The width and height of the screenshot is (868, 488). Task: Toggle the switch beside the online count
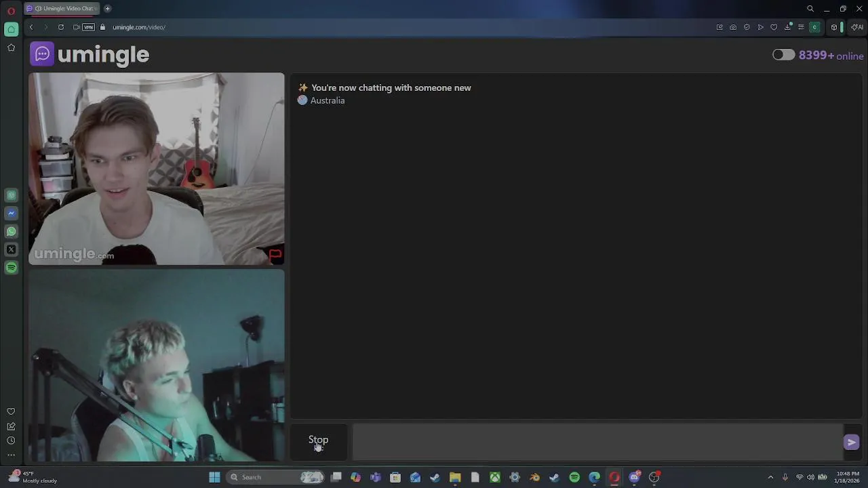click(783, 55)
